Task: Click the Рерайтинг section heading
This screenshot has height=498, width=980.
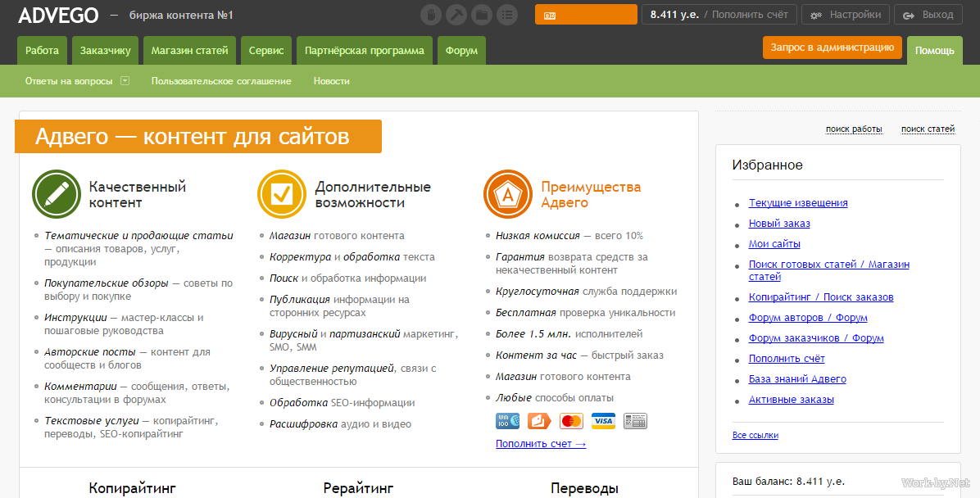Action: pyautogui.click(x=358, y=488)
